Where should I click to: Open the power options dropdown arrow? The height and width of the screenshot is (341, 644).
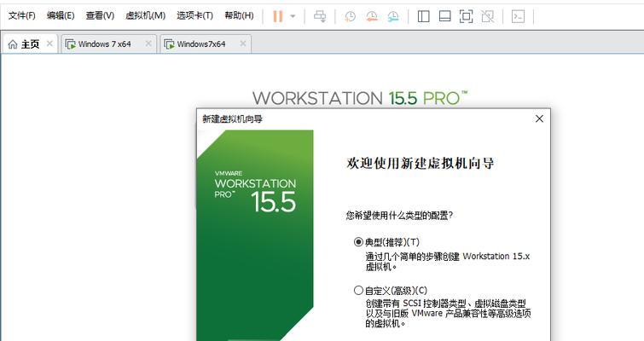click(x=293, y=16)
